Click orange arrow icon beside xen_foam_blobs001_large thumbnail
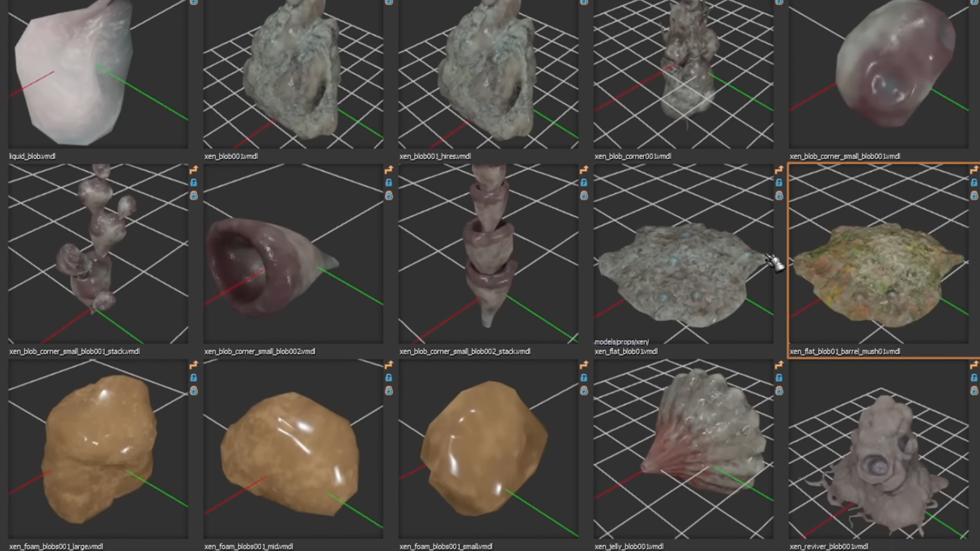 tap(194, 365)
